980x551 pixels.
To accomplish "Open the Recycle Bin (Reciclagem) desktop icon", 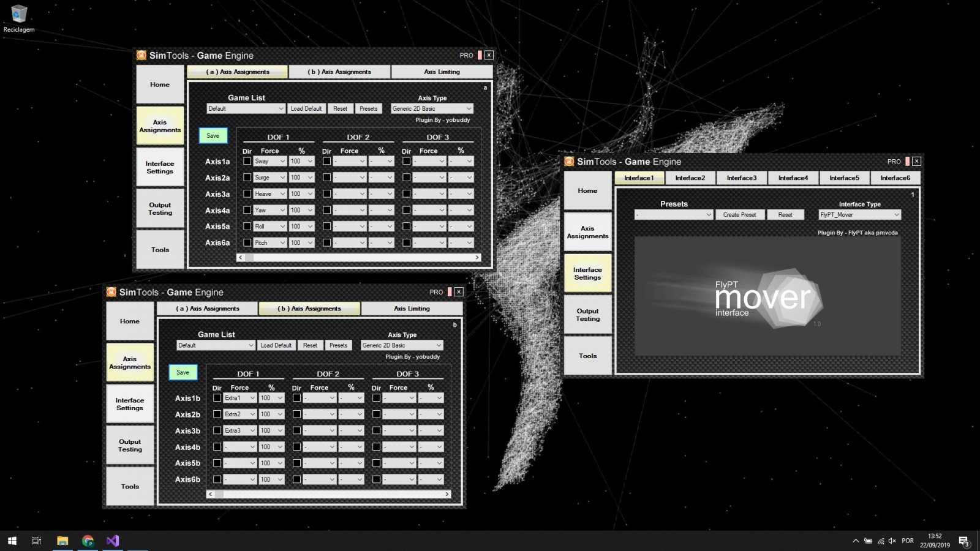I will [19, 18].
